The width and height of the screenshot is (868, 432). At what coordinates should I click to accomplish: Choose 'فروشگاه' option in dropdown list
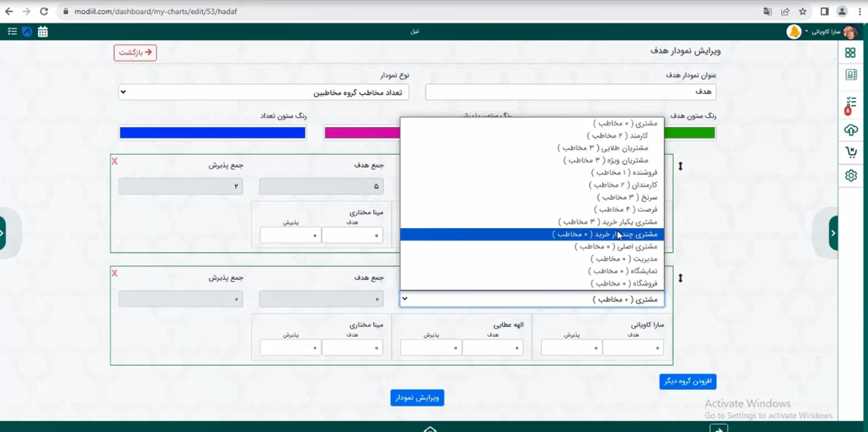[624, 283]
